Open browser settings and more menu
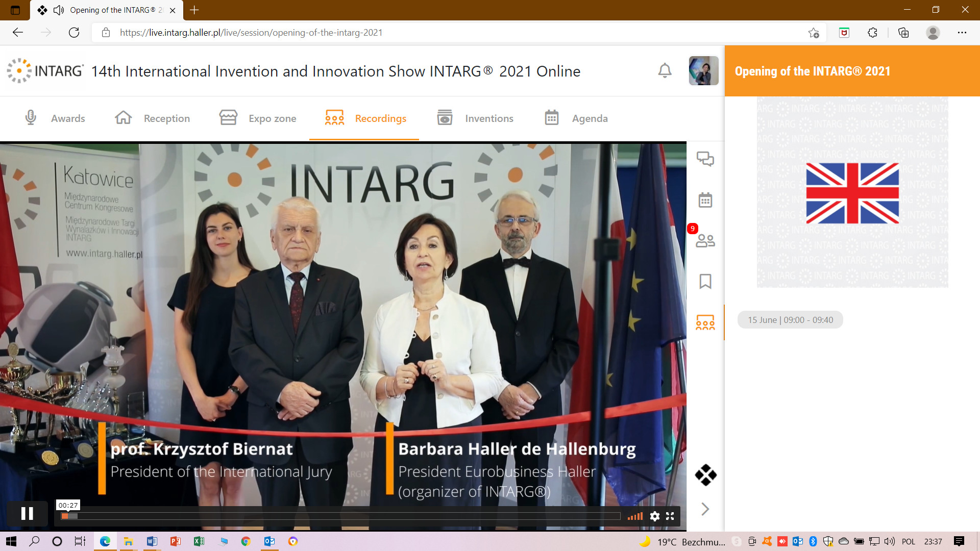Image resolution: width=980 pixels, height=551 pixels. point(962,33)
